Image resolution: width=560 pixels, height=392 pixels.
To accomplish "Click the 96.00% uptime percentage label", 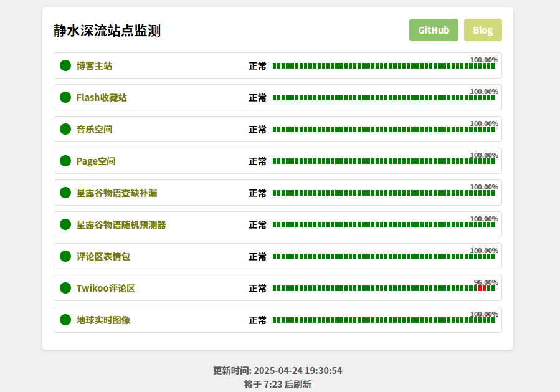I will pyautogui.click(x=486, y=282).
